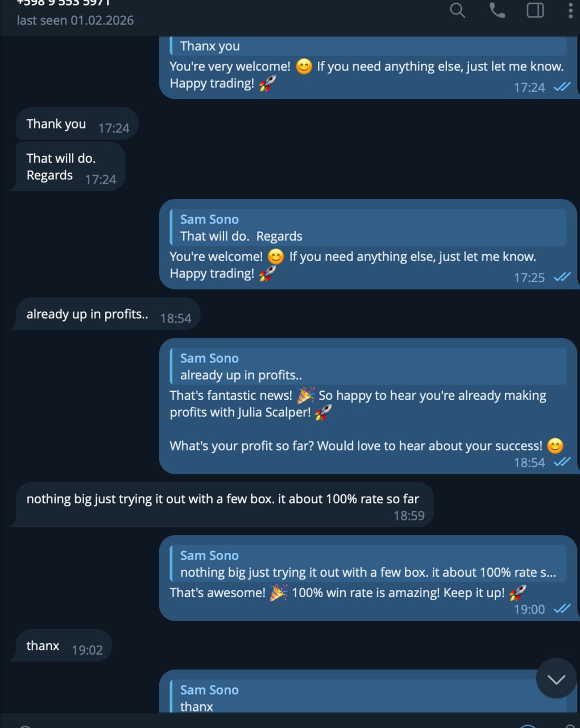Screen dimensions: 580x728
Task: Click the quoted reply "Thanx you"
Action: (x=368, y=46)
